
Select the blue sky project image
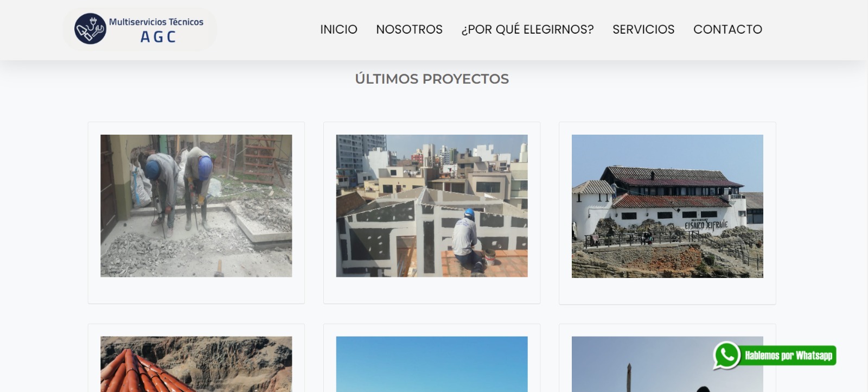(431, 364)
